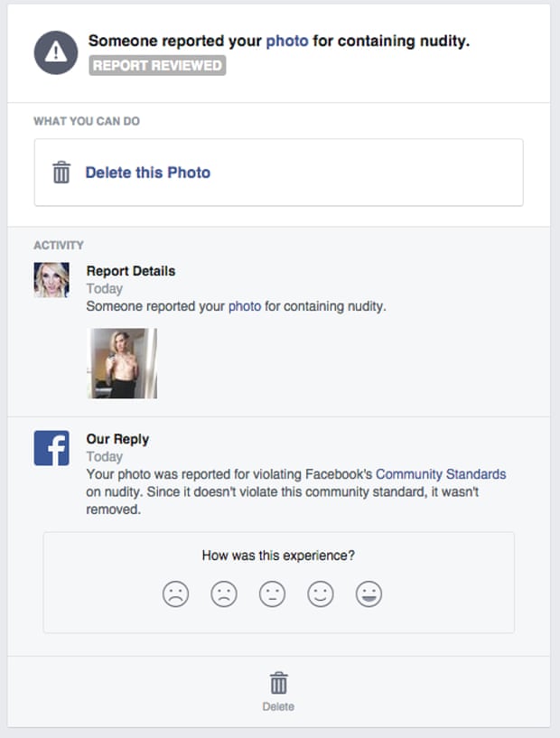Pick the neutral face rating
Image resolution: width=560 pixels, height=738 pixels.
click(272, 594)
